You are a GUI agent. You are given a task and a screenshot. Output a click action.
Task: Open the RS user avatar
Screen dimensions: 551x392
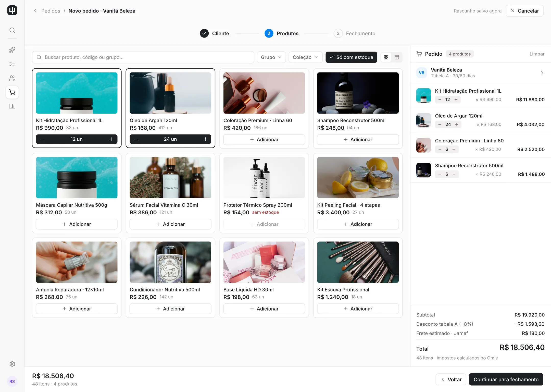[x=12, y=381]
